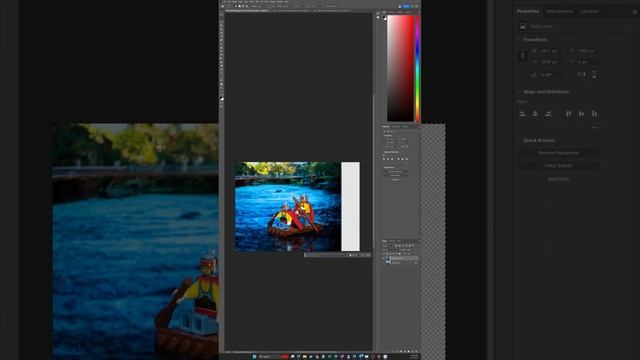
Task: Adjust the rainbow hue slider strip
Action: (417, 68)
